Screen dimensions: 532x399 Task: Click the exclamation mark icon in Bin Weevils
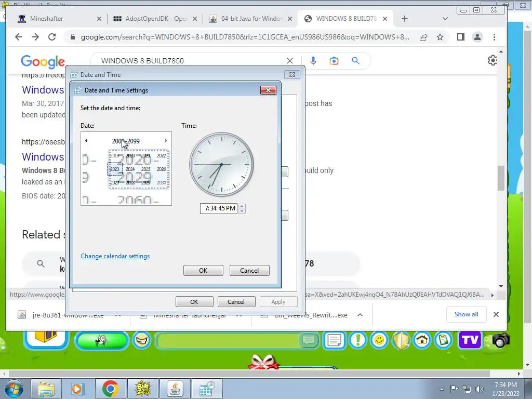[x=357, y=340]
